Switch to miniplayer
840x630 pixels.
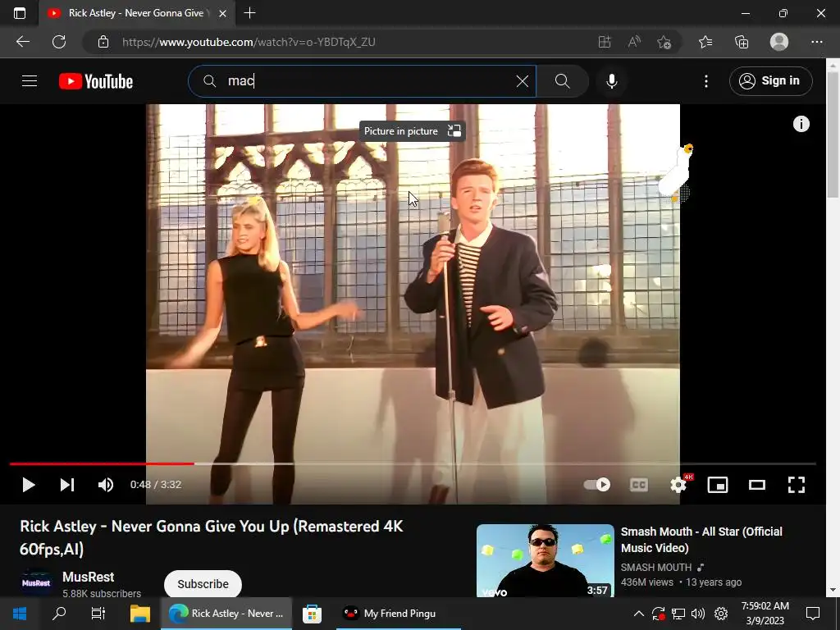click(718, 485)
